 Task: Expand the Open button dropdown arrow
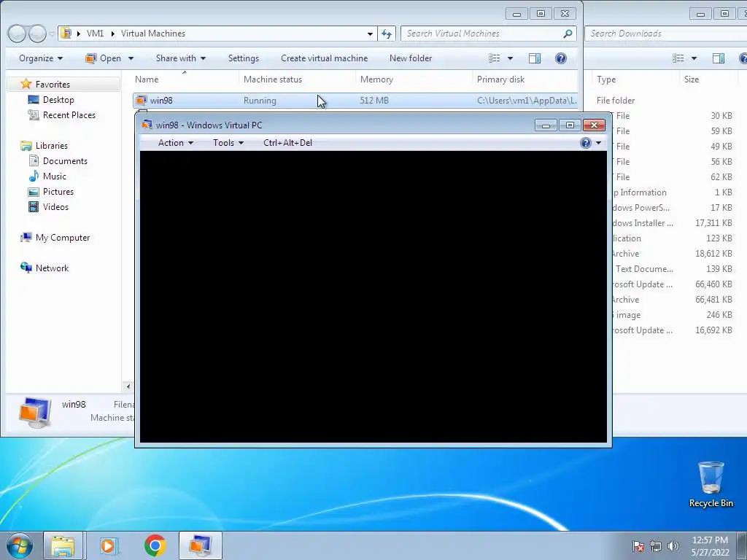(131, 58)
